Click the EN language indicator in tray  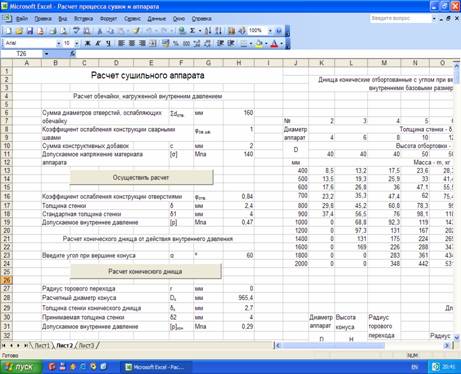[x=414, y=367]
